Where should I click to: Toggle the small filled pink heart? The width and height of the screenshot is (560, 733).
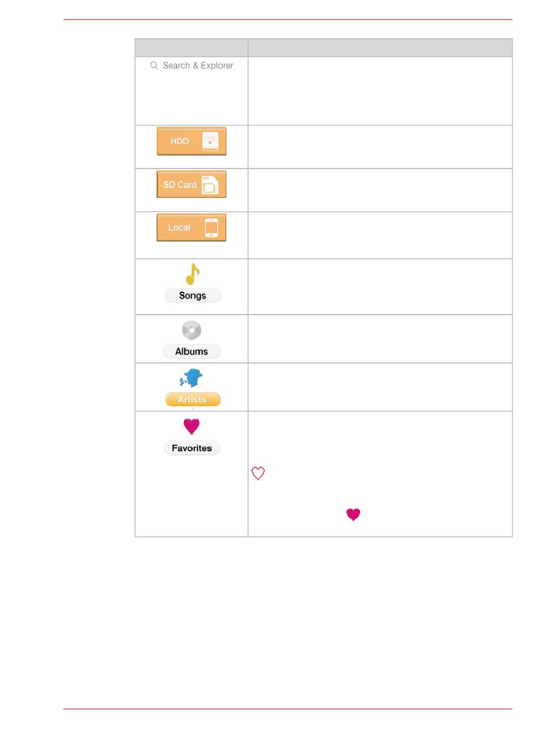pyautogui.click(x=353, y=515)
